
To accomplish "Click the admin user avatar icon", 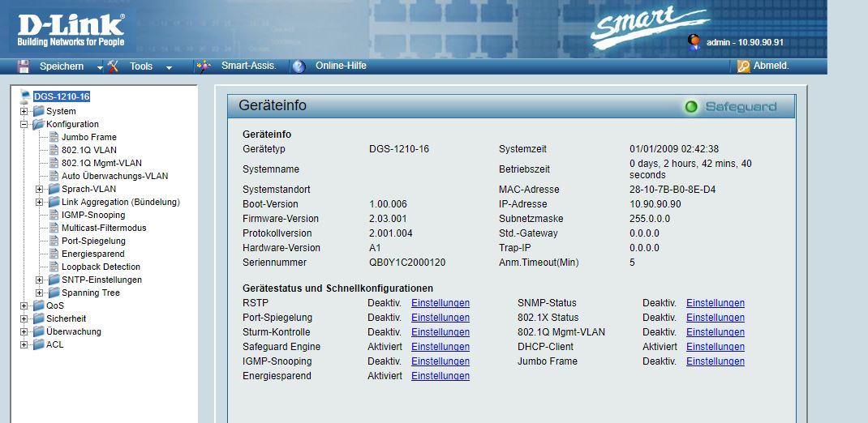I will click(694, 43).
